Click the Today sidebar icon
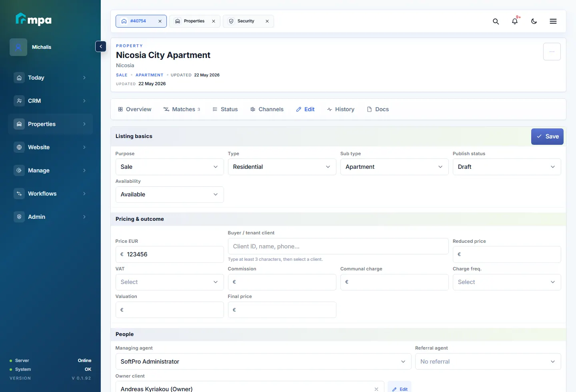This screenshot has width=576, height=392. click(x=19, y=78)
